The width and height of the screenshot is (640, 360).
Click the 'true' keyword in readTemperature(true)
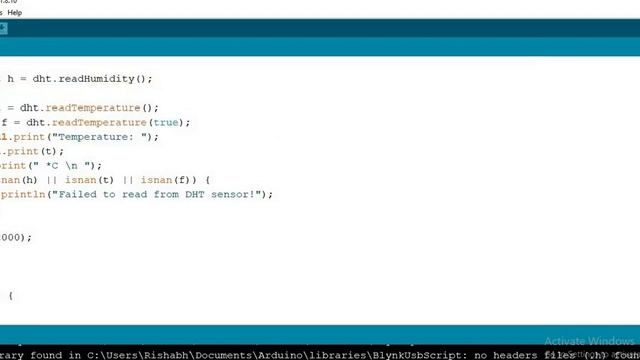(x=166, y=122)
